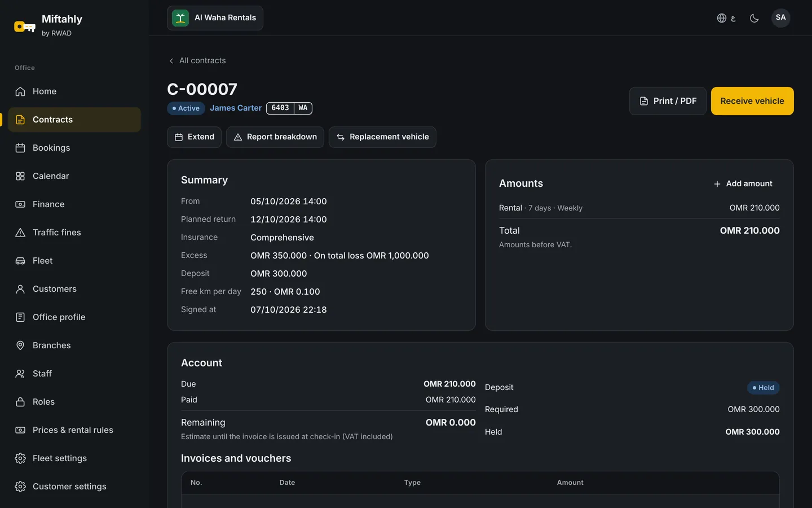Viewport: 812px width, 508px height.
Task: Click the Signed at value 07/10/2026 22:18
Action: coord(289,310)
